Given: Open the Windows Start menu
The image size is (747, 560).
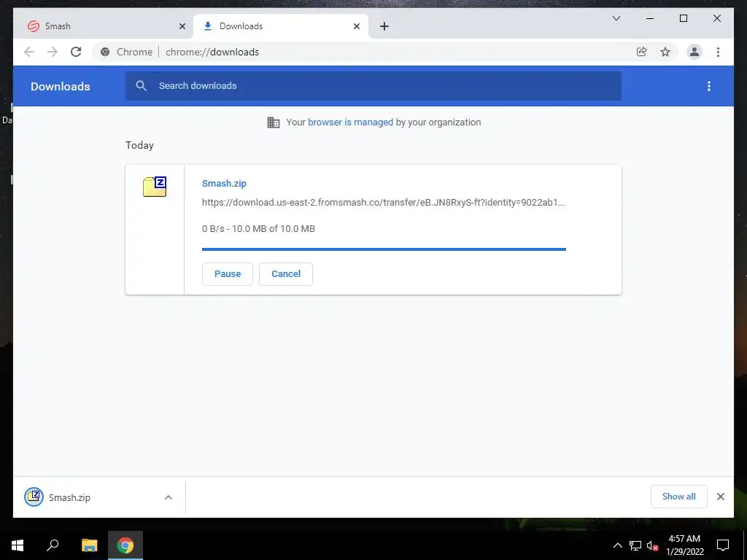Looking at the screenshot, I should click(x=18, y=545).
